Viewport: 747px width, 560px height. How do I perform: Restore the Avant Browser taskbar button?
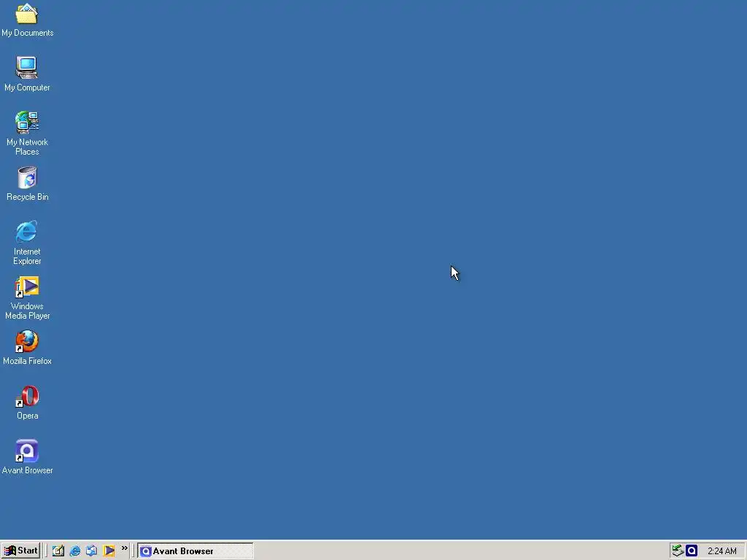196,551
